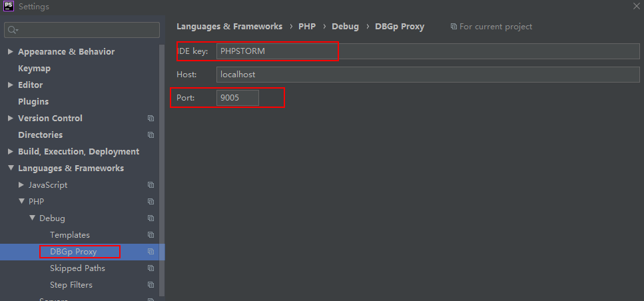
Task: Expand the JavaScript node arrow
Action: (21, 184)
